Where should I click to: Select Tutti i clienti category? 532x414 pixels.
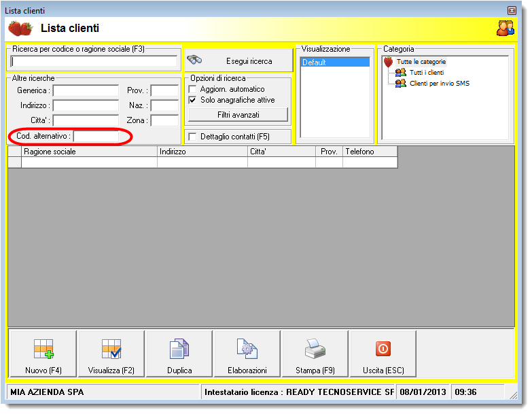(427, 73)
